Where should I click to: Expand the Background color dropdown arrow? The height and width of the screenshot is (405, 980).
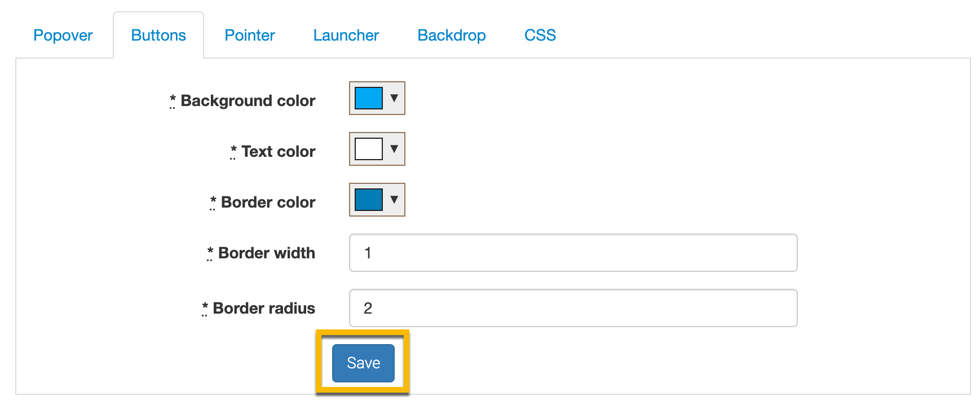coord(394,98)
